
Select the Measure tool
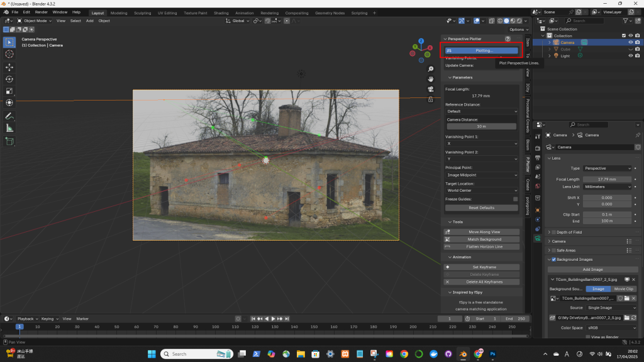coord(9,128)
